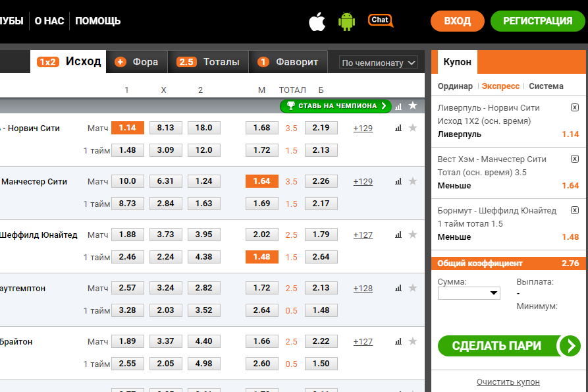Select Система bet type
This screenshot has width=588, height=392.
tap(546, 86)
